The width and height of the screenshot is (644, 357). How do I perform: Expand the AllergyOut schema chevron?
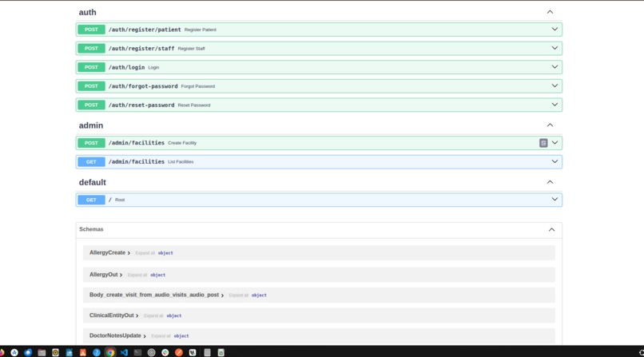121,275
